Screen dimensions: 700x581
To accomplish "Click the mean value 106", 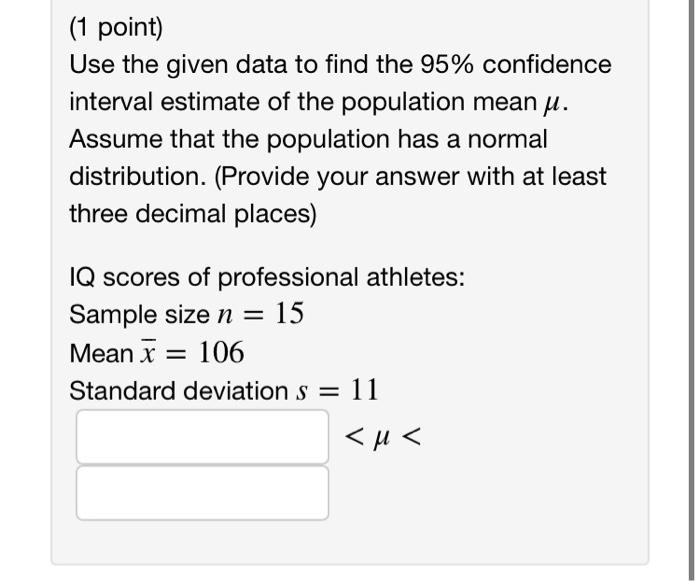I will tap(221, 352).
